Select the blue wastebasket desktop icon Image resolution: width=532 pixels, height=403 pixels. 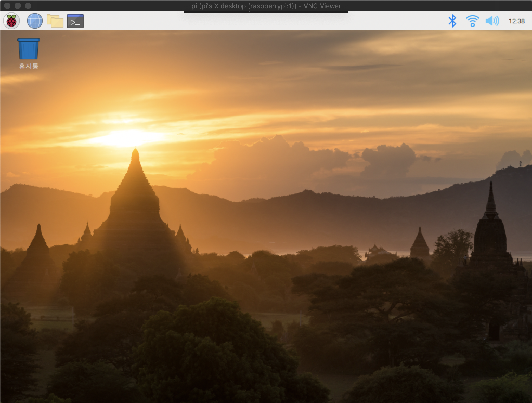(x=29, y=49)
